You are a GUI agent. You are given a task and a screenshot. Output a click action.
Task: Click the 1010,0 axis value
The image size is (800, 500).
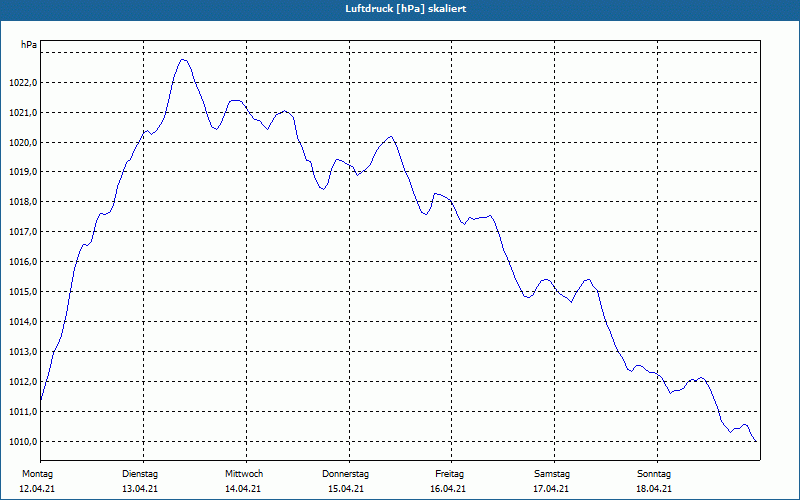(x=23, y=441)
